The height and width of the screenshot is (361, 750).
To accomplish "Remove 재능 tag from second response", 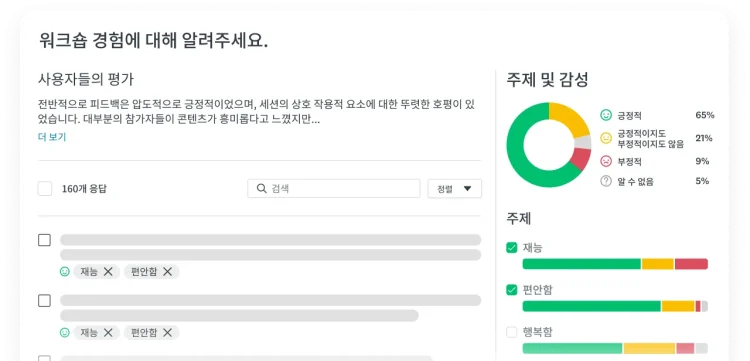I will [108, 332].
